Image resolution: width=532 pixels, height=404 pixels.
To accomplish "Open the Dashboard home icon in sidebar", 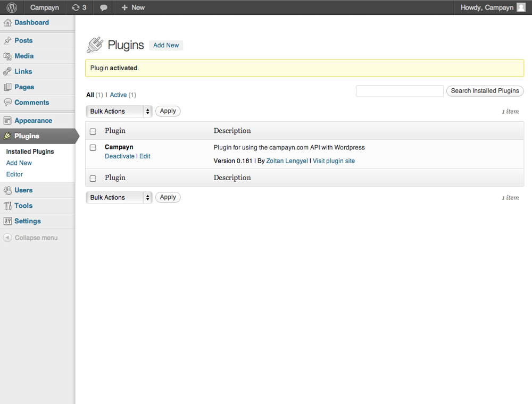I will 7,23.
